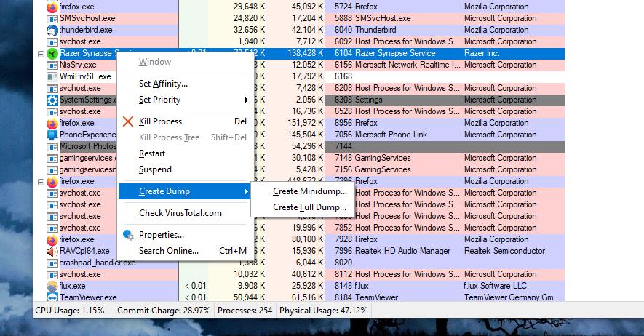Click Firefox icon in the PID 5724 row

point(52,7)
